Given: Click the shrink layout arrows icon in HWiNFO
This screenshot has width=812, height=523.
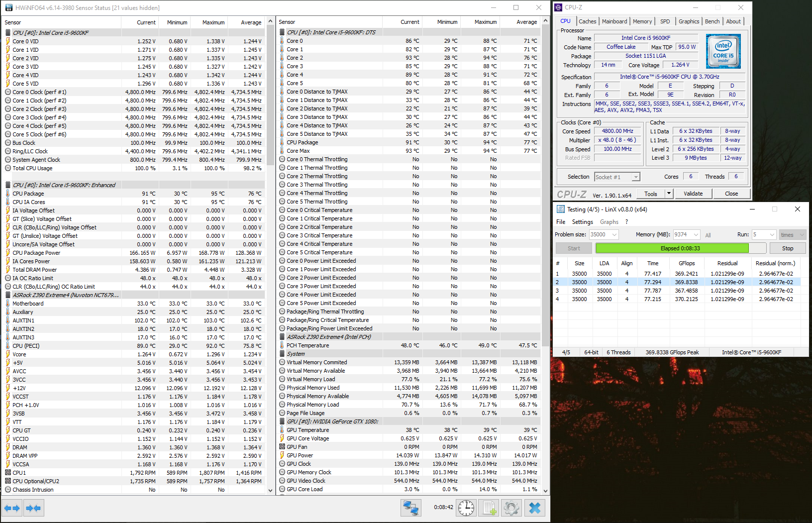Looking at the screenshot, I should tap(33, 508).
